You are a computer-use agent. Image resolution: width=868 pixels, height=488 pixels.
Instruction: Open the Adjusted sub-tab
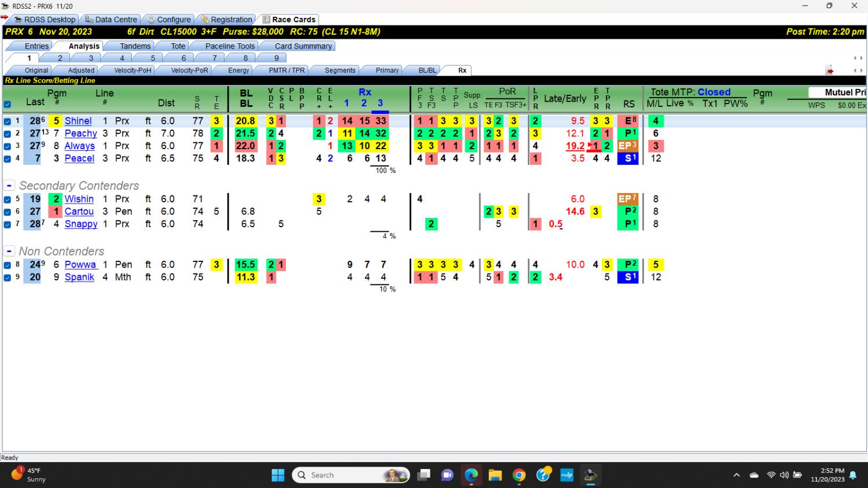(81, 71)
